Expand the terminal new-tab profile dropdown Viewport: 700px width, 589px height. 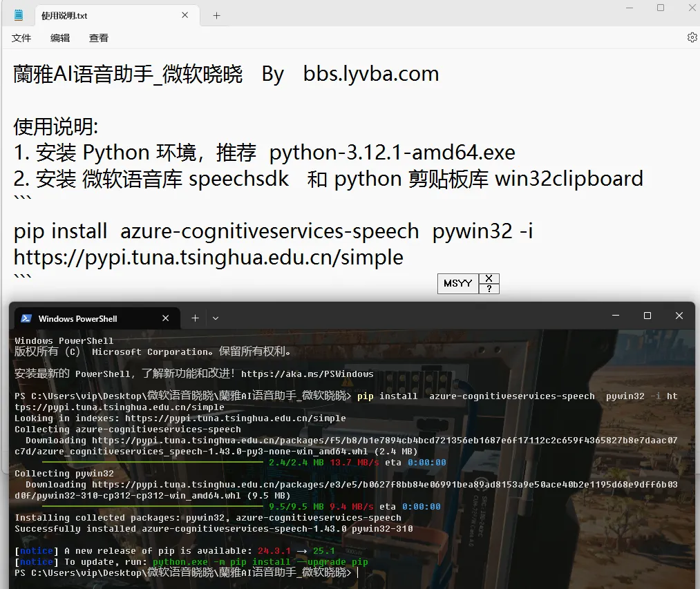pyautogui.click(x=216, y=318)
